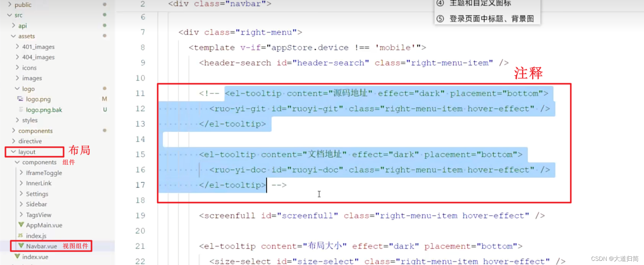Expand the directive folder chevron
The width and height of the screenshot is (644, 265).
tap(14, 141)
